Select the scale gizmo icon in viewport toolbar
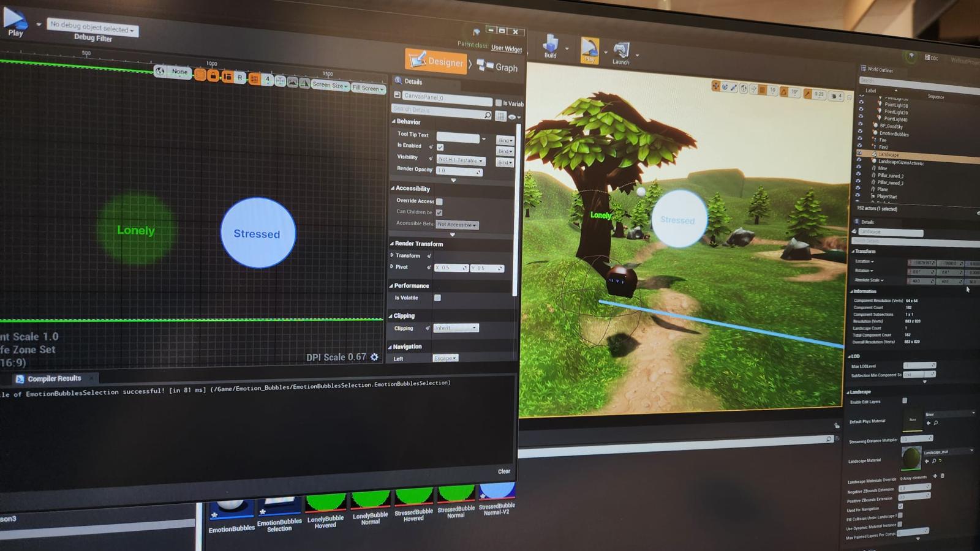 click(x=734, y=88)
